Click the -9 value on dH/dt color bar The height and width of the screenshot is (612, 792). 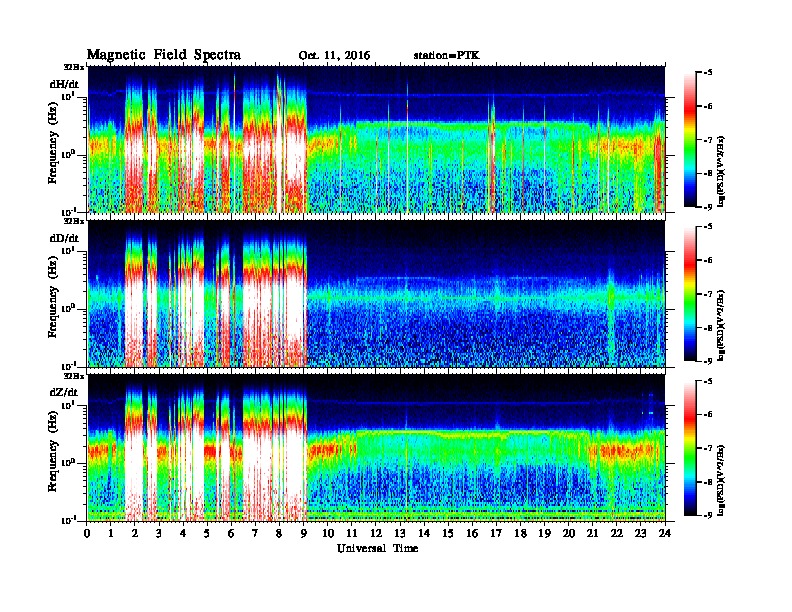(707, 207)
